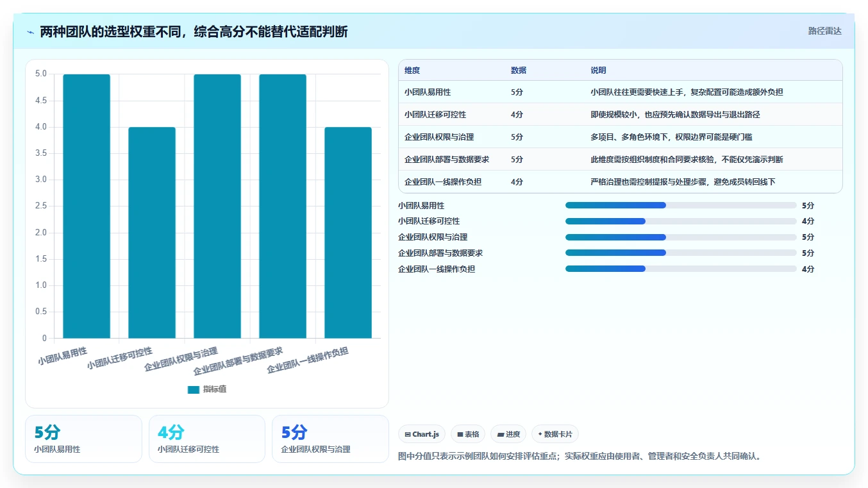This screenshot has height=488, width=868.
Task: Click the 小团队易用性 chart bar
Action: 87,206
